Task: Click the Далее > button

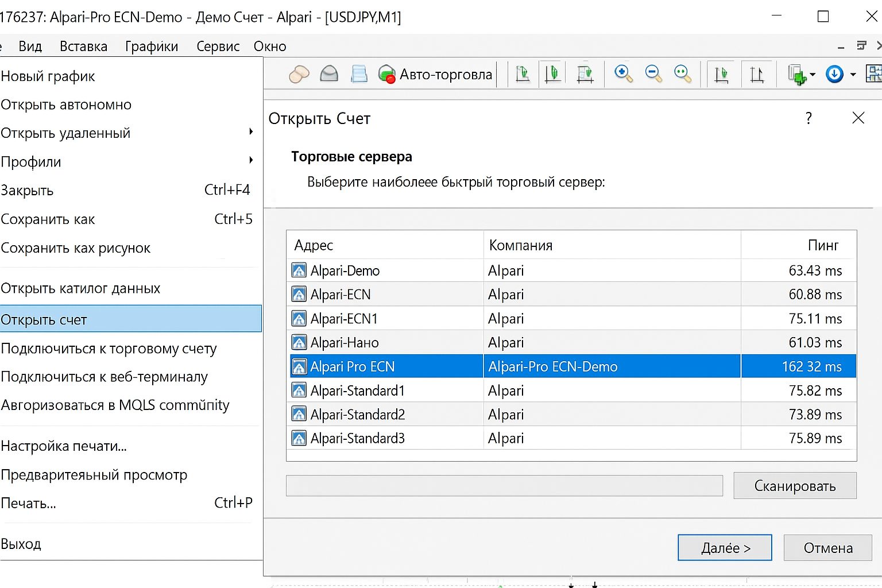Action: pyautogui.click(x=725, y=548)
